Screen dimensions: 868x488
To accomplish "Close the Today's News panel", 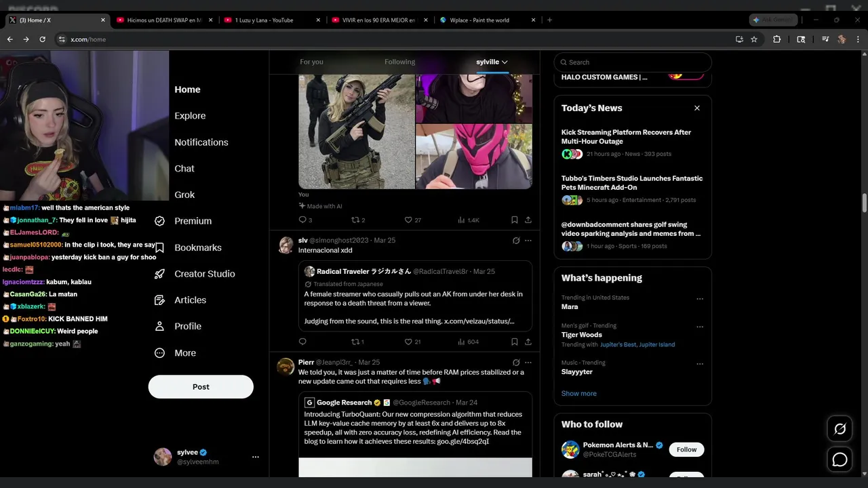I will [696, 108].
